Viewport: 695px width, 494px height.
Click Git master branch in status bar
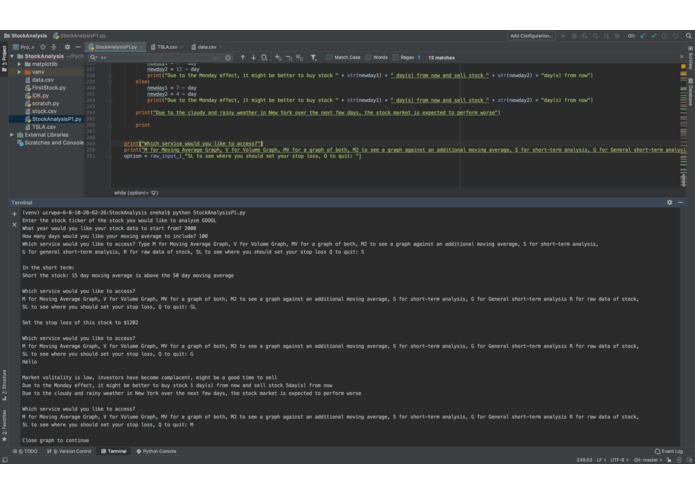tap(648, 460)
